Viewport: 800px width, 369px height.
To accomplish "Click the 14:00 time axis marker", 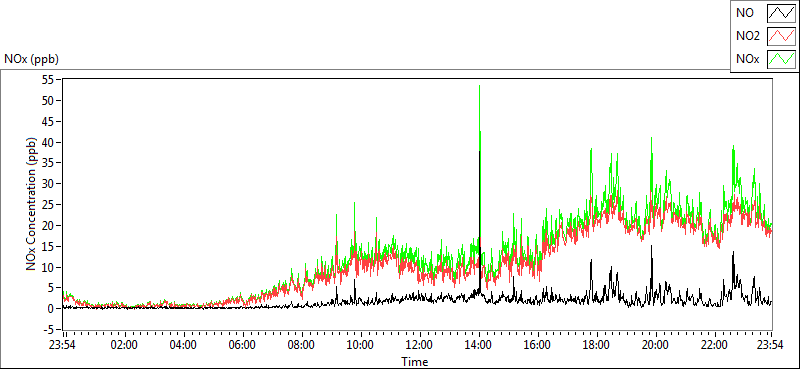I will [x=478, y=345].
